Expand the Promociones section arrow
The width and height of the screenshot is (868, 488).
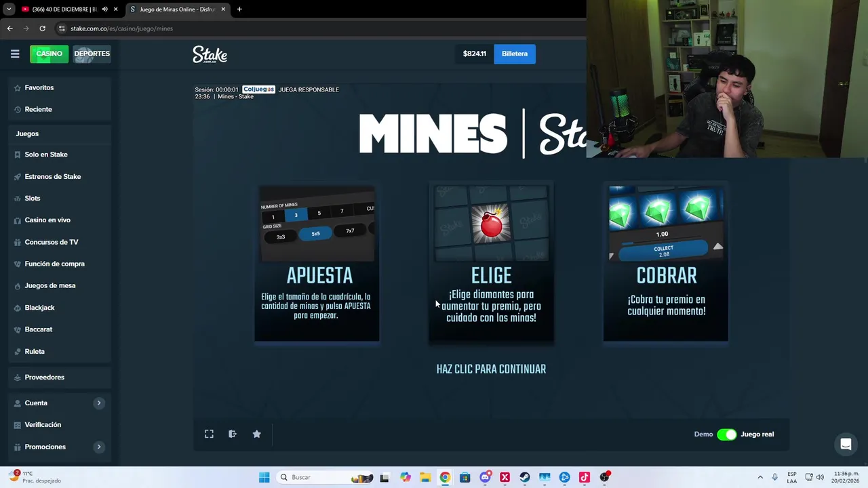pos(99,447)
